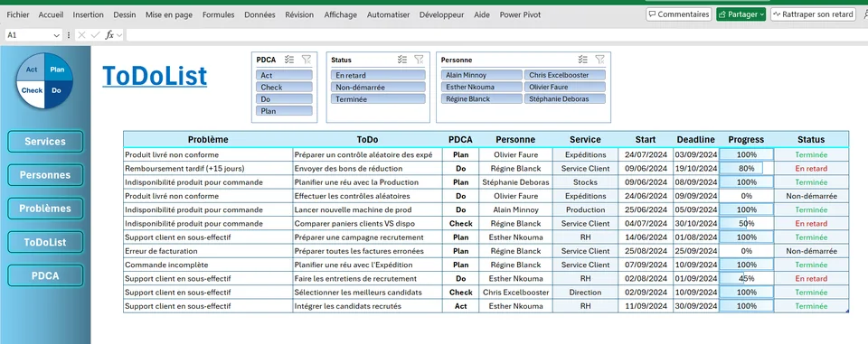This screenshot has height=344, width=868.
Task: Click the PDCA sidebar button
Action: click(45, 275)
